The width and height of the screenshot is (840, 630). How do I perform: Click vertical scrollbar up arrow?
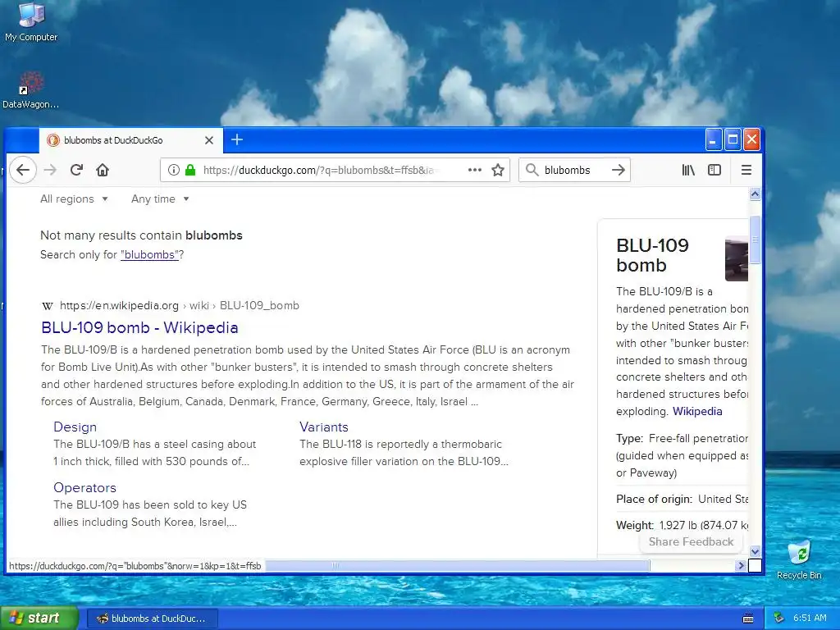click(755, 194)
